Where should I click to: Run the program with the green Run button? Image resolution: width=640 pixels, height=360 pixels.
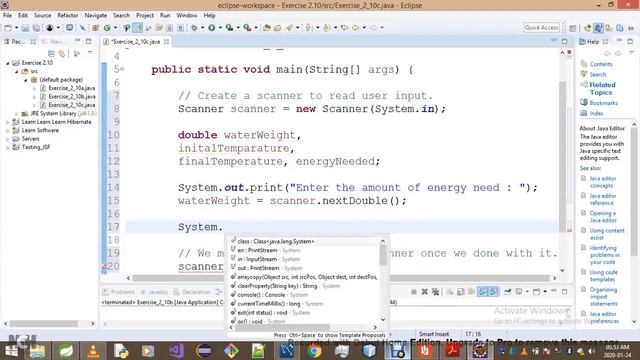[212, 28]
